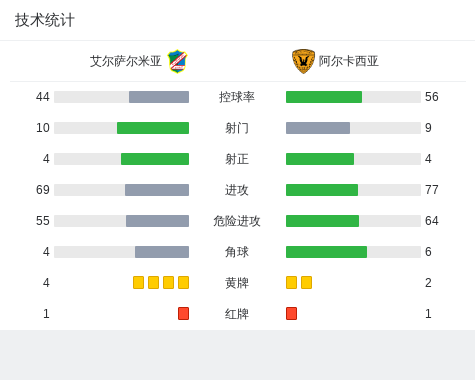The height and width of the screenshot is (380, 475).
Task: Open the 艾尔萨尔米亚 team name link
Action: coord(126,61)
